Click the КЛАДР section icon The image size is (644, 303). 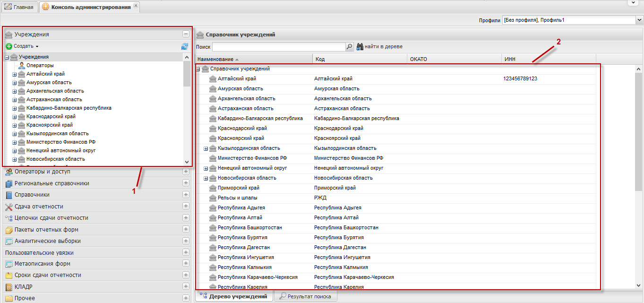coord(9,287)
